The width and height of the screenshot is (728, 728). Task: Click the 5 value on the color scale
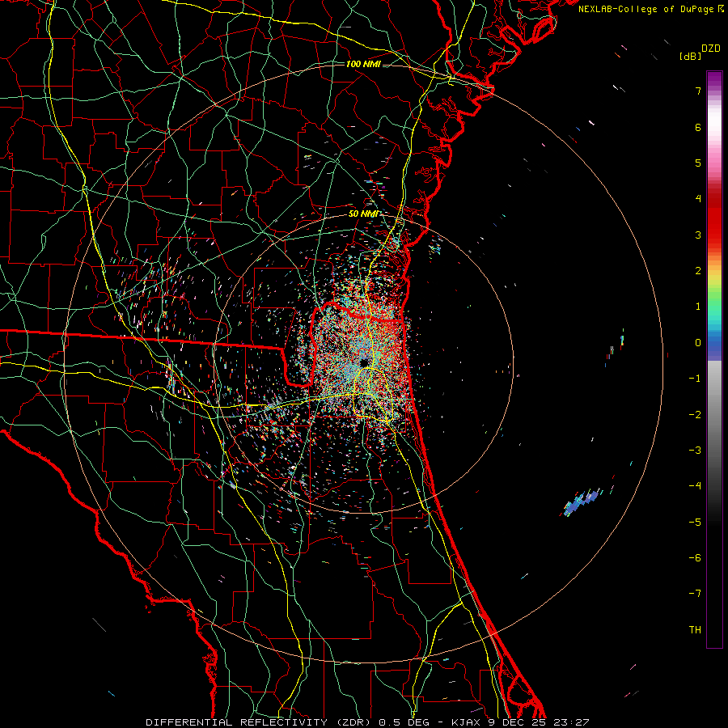(698, 163)
